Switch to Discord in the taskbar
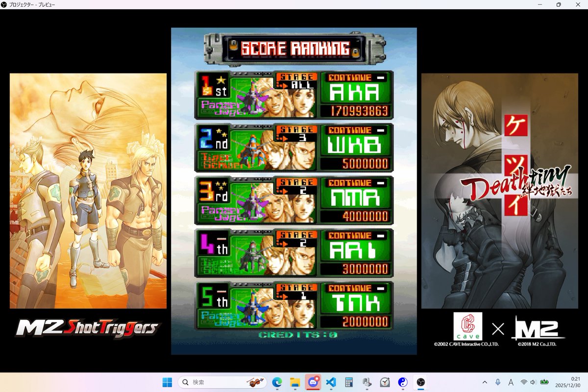Viewport: 588px width, 392px height. point(313,382)
